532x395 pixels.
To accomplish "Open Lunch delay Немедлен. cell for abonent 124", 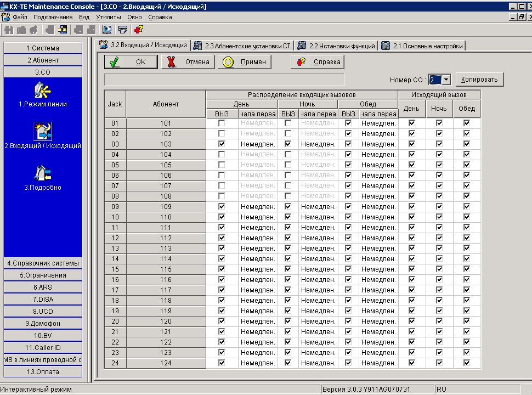I will pos(378,363).
